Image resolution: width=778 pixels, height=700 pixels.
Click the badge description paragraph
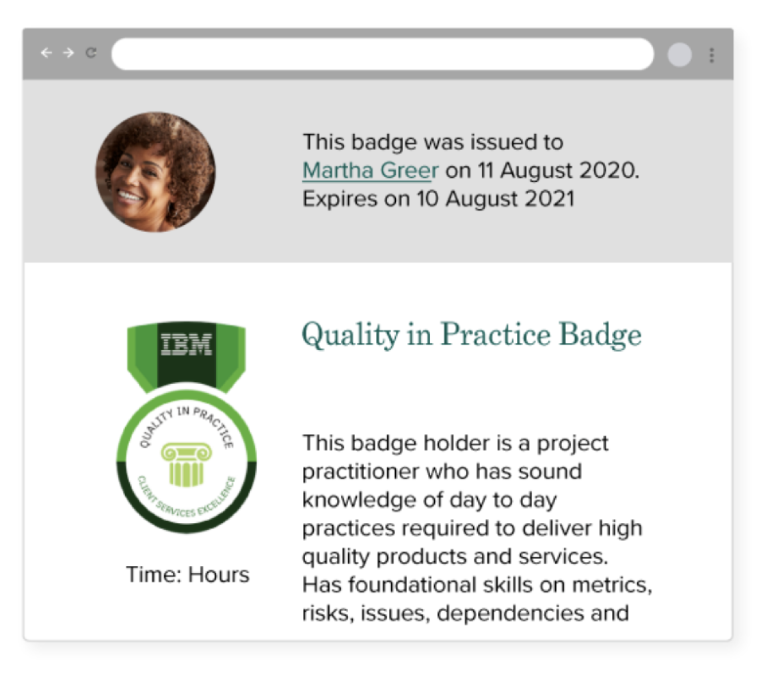(x=477, y=528)
